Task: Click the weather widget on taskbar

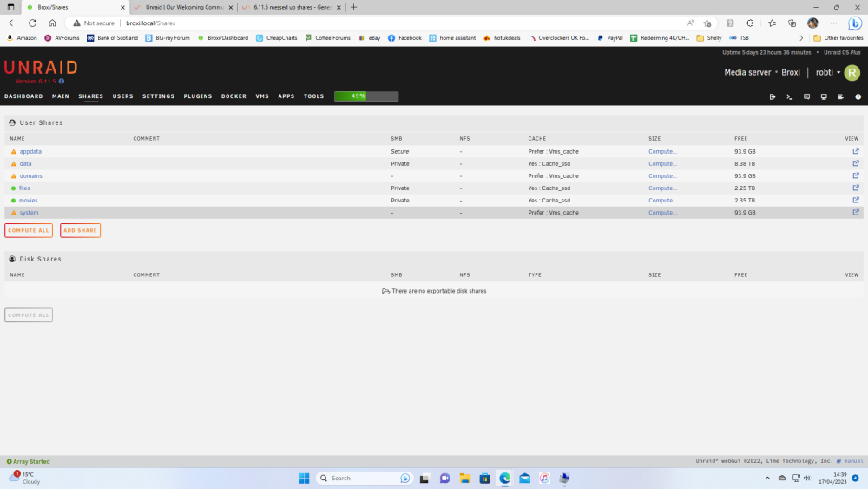Action: [25, 478]
